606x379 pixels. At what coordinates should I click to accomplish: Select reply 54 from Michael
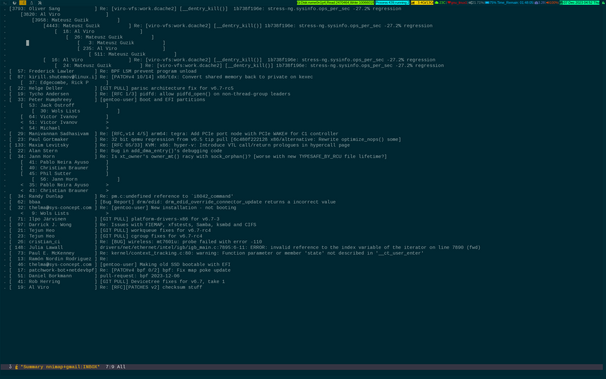65,128
